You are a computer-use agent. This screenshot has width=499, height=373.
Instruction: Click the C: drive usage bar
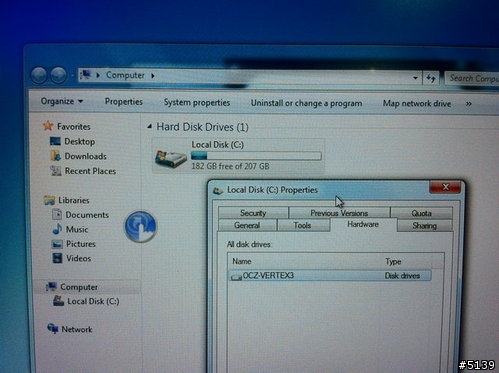click(x=256, y=156)
